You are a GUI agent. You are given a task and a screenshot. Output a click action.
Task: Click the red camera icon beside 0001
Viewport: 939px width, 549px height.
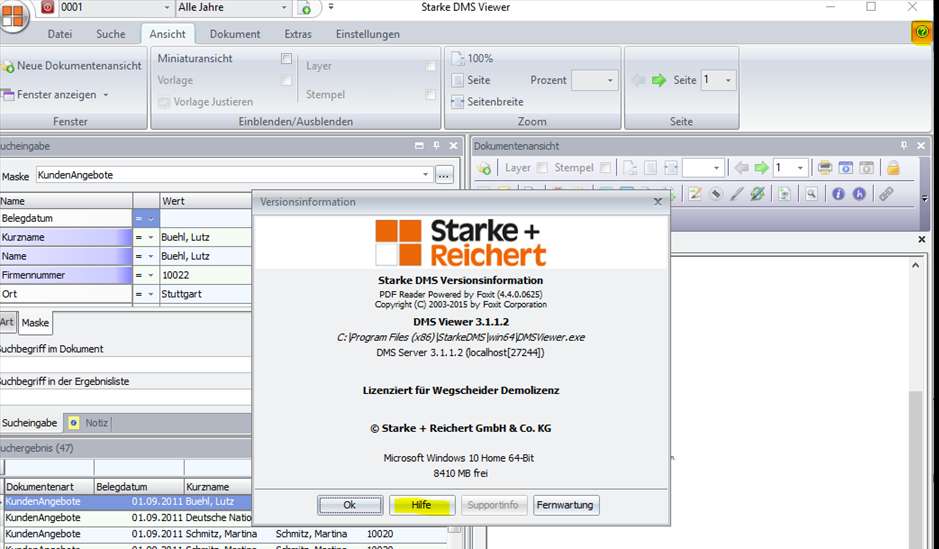(x=47, y=8)
